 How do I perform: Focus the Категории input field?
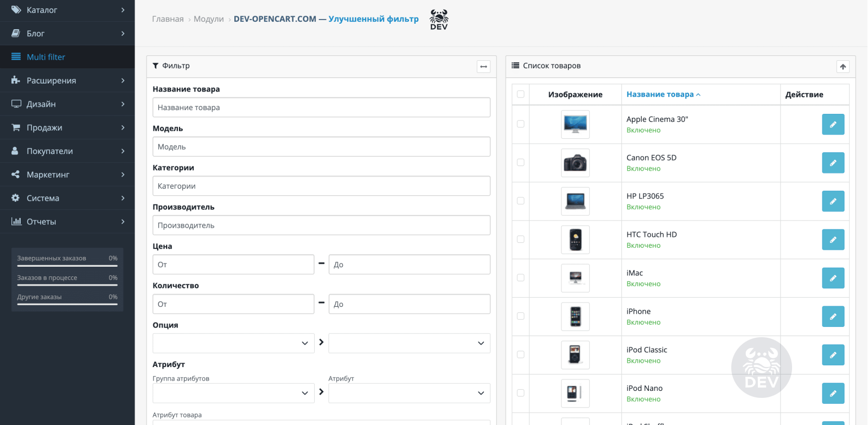coord(321,186)
